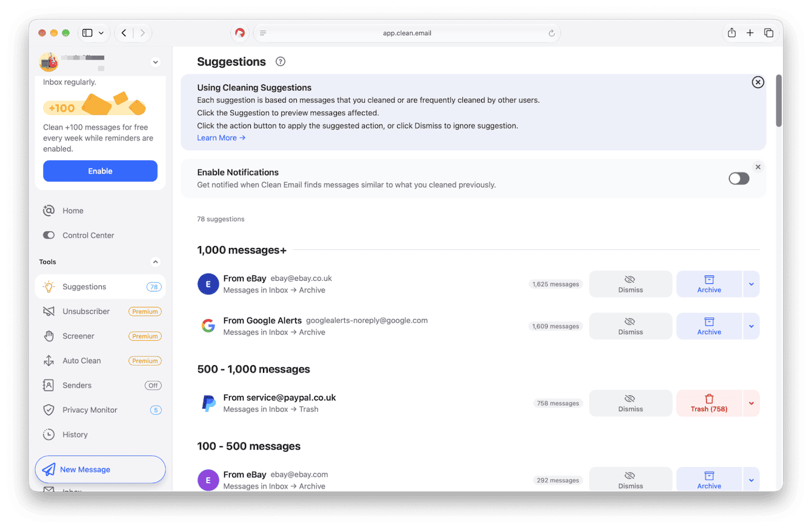Go back with Safari back arrow
The width and height of the screenshot is (812, 530).
coord(124,33)
